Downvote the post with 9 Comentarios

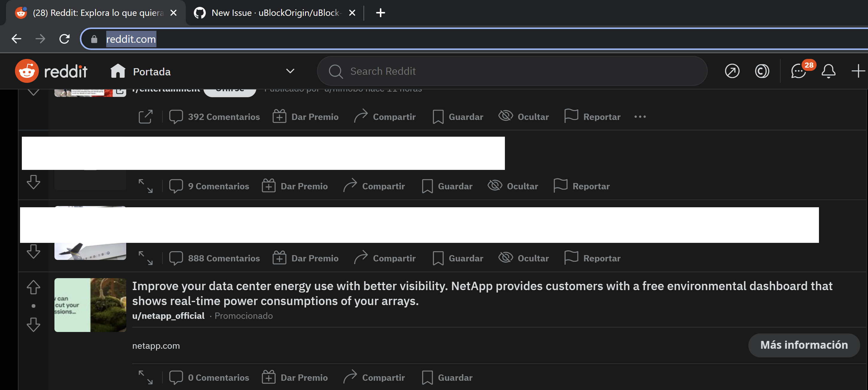tap(33, 182)
